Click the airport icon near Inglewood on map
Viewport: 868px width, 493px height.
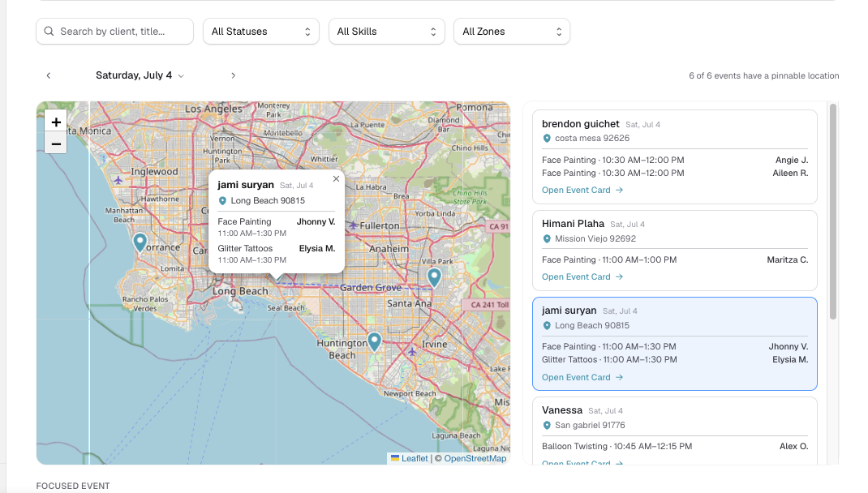[x=118, y=180]
